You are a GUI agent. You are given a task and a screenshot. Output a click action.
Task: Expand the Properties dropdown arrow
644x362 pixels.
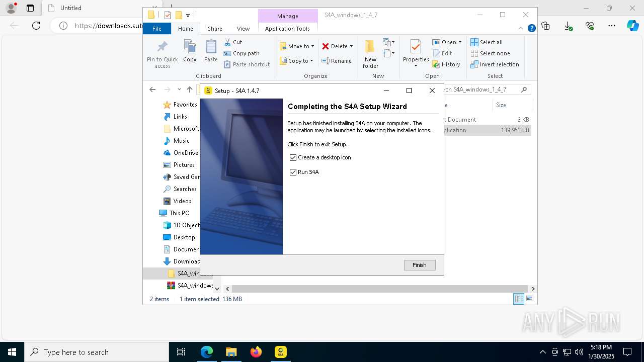point(416,66)
